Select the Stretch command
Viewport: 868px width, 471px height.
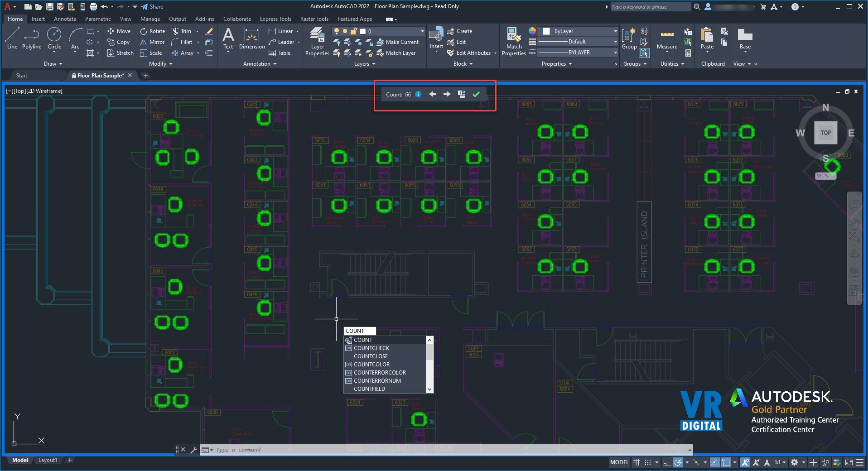[x=121, y=53]
